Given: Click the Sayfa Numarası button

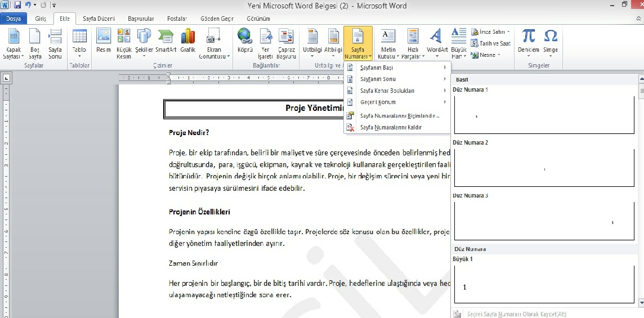Looking at the screenshot, I should 358,44.
